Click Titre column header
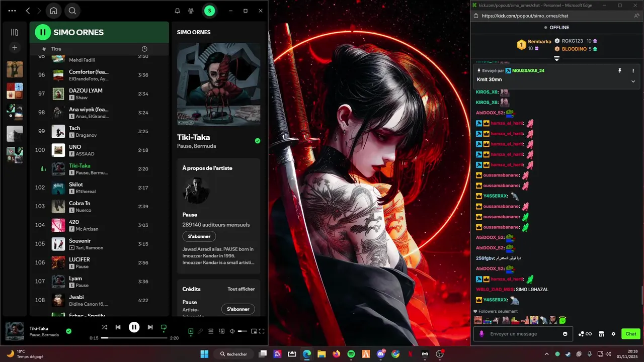This screenshot has width=644, height=362. 56,49
